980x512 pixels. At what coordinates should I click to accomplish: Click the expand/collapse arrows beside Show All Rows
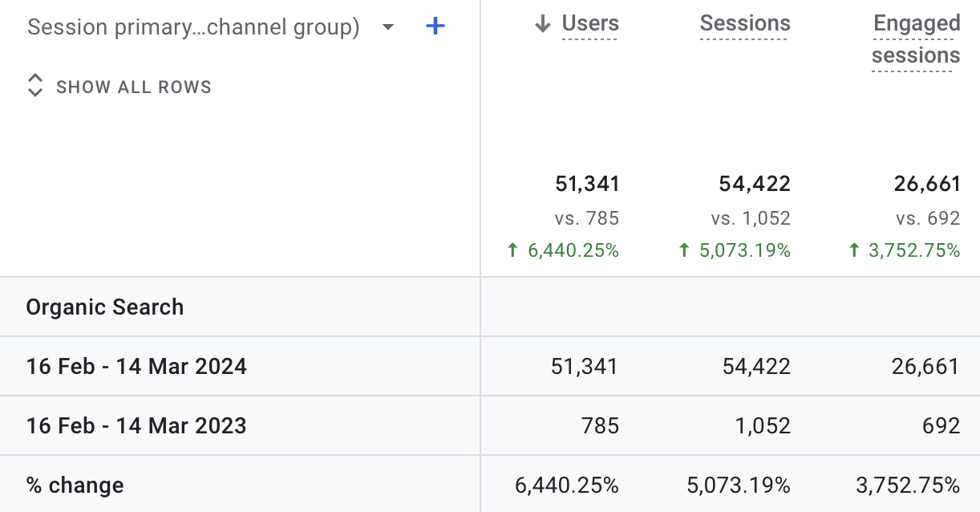coord(34,86)
